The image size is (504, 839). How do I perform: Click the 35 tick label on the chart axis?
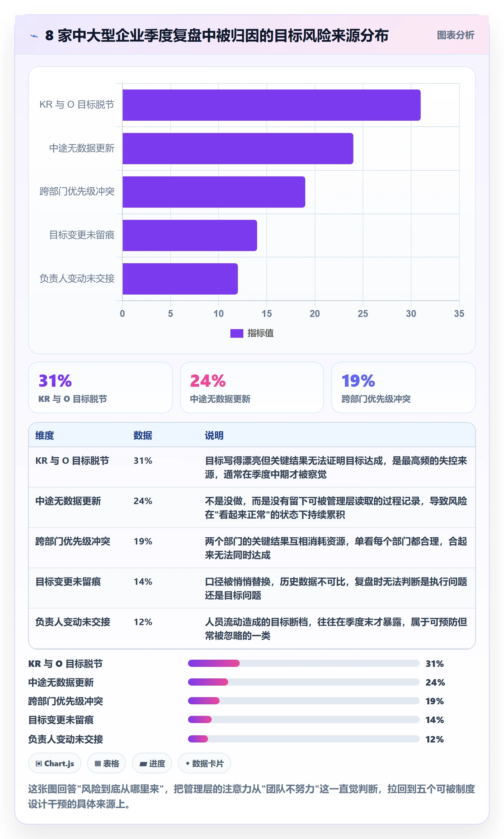[459, 314]
